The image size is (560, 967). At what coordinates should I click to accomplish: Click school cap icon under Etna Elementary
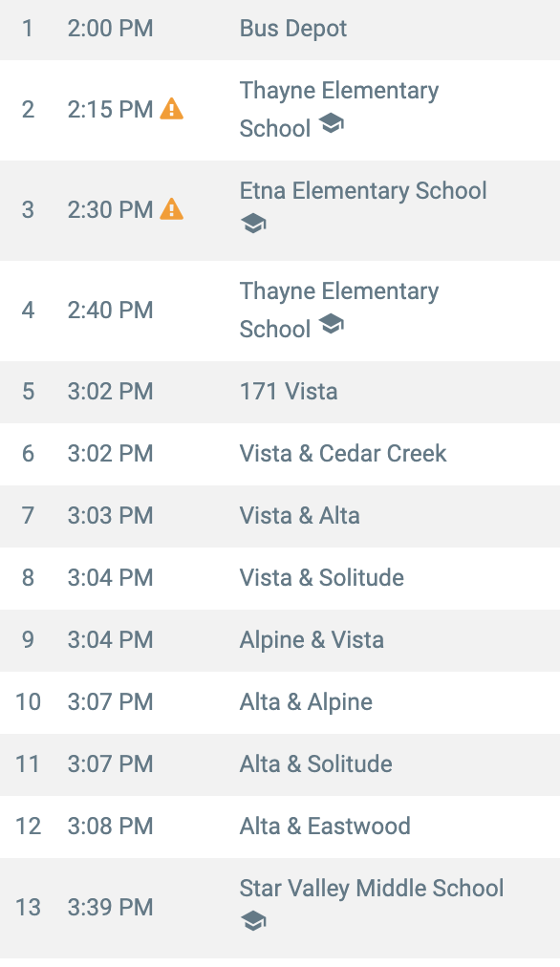(x=253, y=224)
